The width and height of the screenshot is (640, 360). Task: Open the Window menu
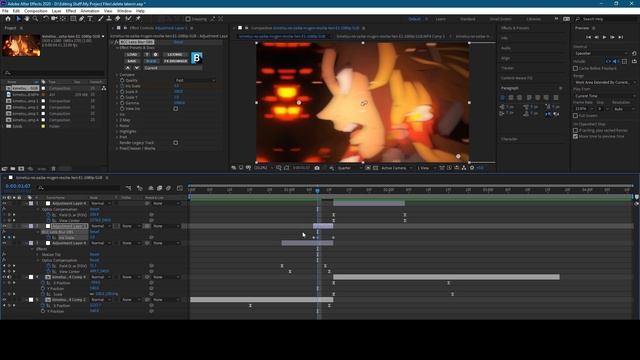[x=124, y=11]
